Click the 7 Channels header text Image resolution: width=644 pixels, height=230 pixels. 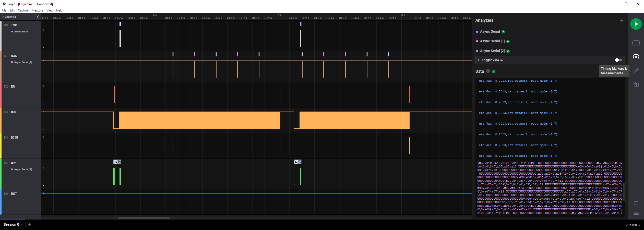click(x=9, y=17)
